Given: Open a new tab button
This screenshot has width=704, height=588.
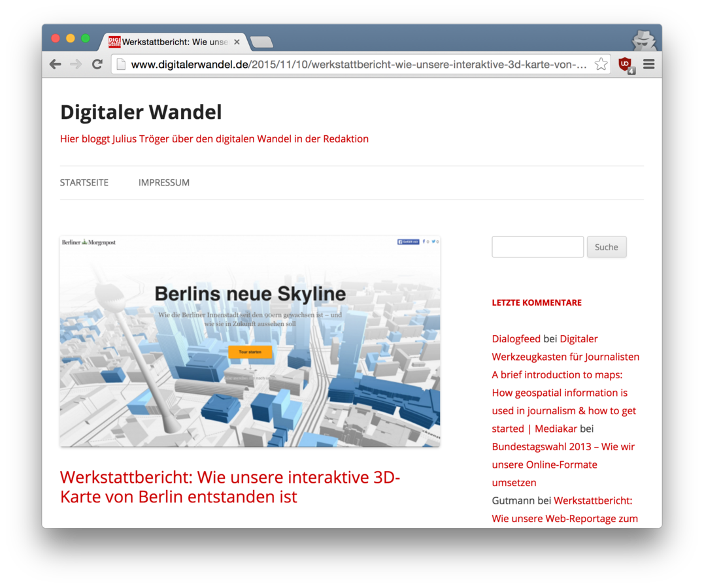Looking at the screenshot, I should coord(261,42).
